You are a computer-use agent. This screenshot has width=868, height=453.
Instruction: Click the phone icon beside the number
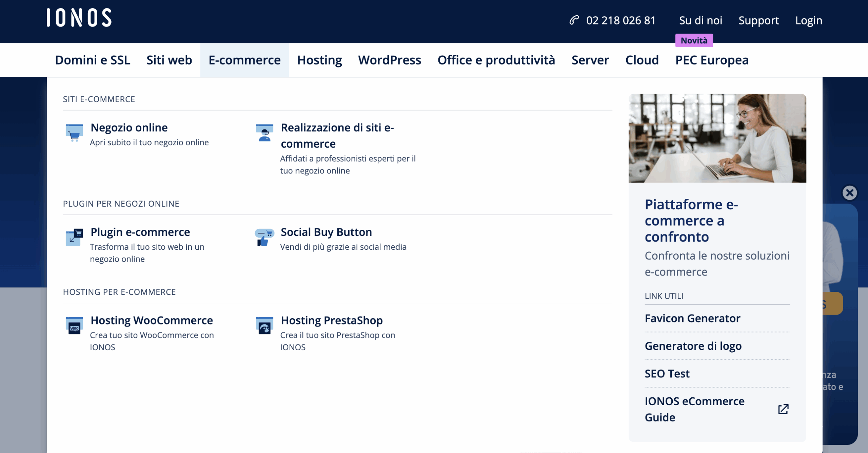click(x=574, y=20)
